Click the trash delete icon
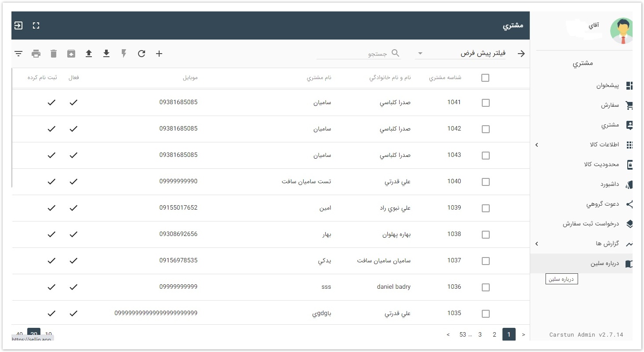The width and height of the screenshot is (644, 352). pyautogui.click(x=54, y=54)
